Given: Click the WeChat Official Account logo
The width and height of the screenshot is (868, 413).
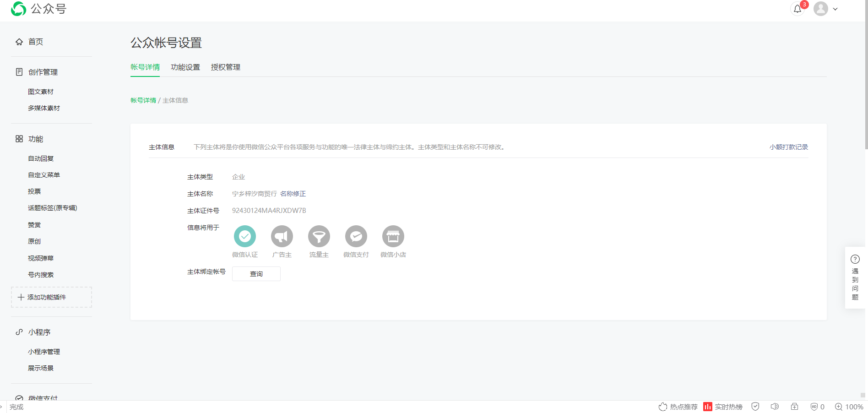Looking at the screenshot, I should 39,9.
